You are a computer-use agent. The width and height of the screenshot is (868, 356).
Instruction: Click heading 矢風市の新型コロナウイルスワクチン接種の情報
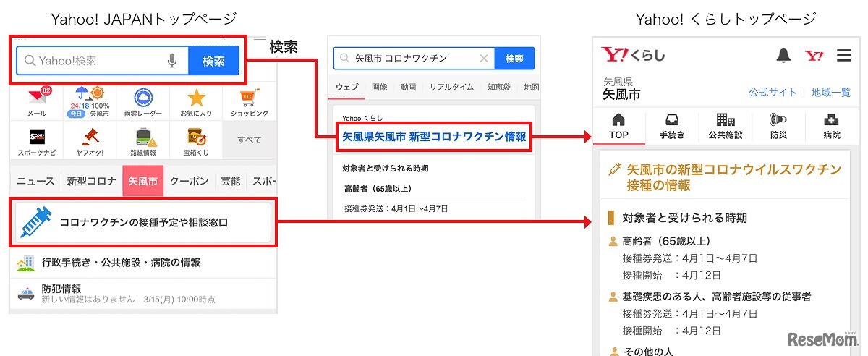click(733, 177)
